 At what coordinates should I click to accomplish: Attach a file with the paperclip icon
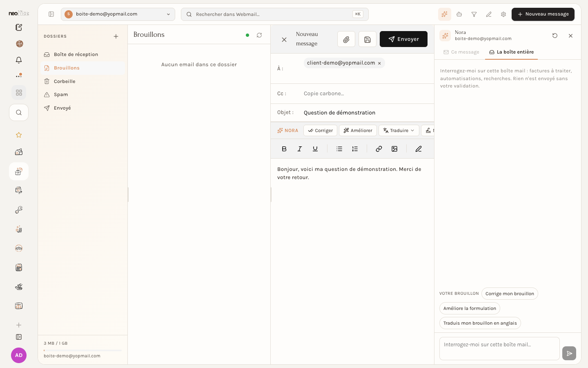pos(346,39)
